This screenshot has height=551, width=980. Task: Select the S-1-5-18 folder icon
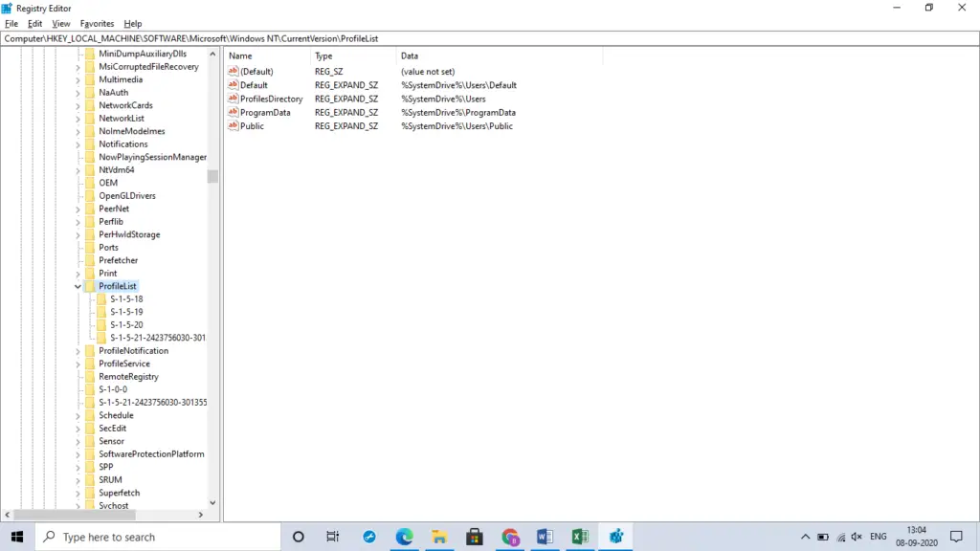[x=101, y=299]
